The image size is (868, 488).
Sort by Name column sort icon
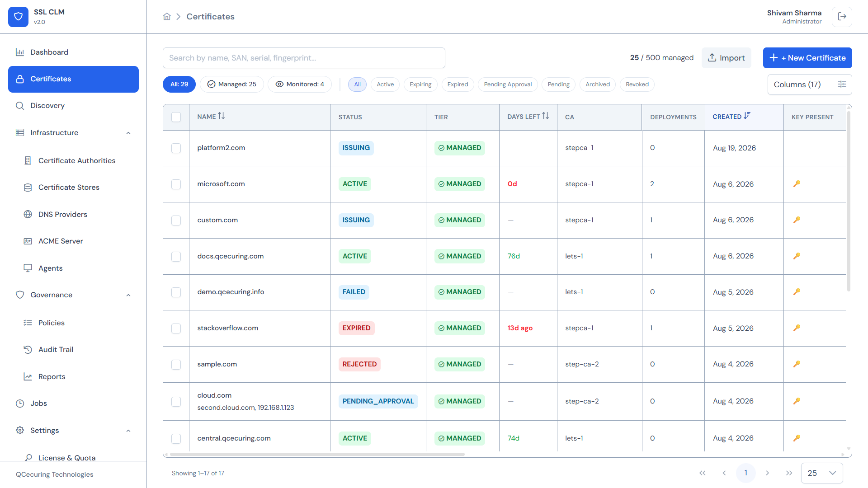point(222,116)
